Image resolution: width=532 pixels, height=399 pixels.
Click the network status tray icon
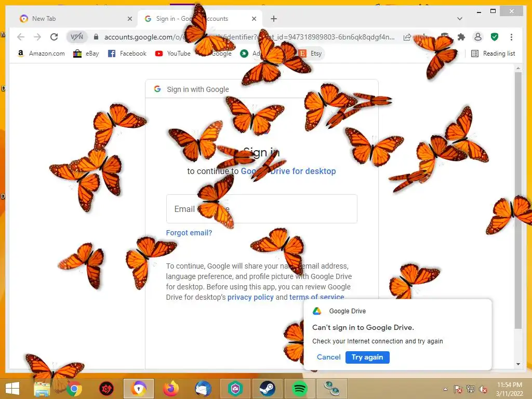tap(471, 389)
